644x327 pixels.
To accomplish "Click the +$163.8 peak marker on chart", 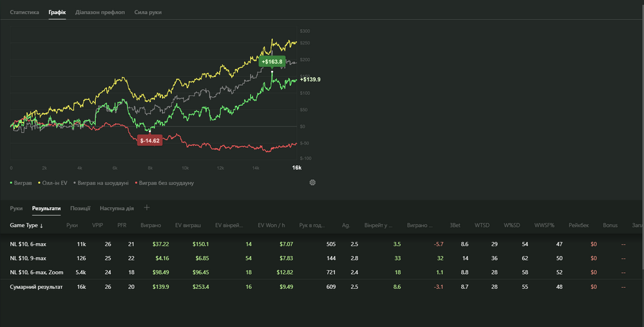I will (x=272, y=61).
